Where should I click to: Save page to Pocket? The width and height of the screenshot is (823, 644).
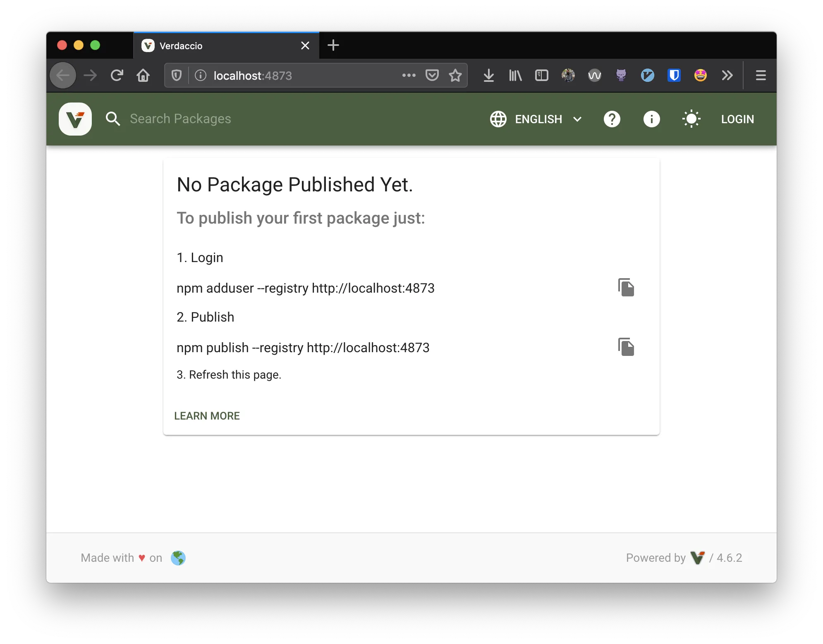432,75
